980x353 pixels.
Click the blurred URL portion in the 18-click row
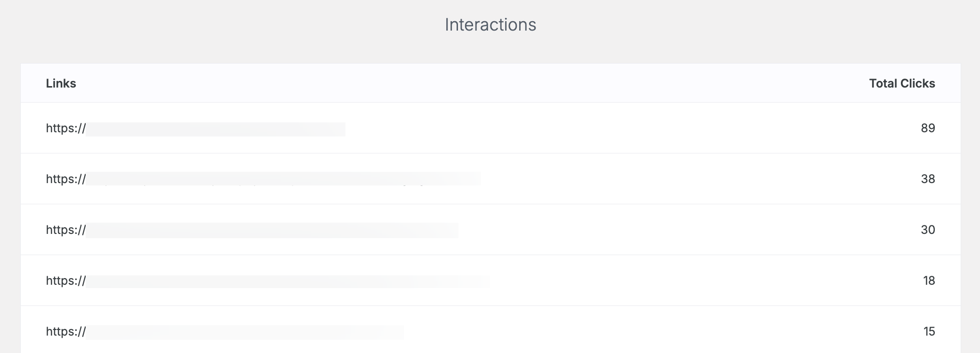click(x=288, y=281)
